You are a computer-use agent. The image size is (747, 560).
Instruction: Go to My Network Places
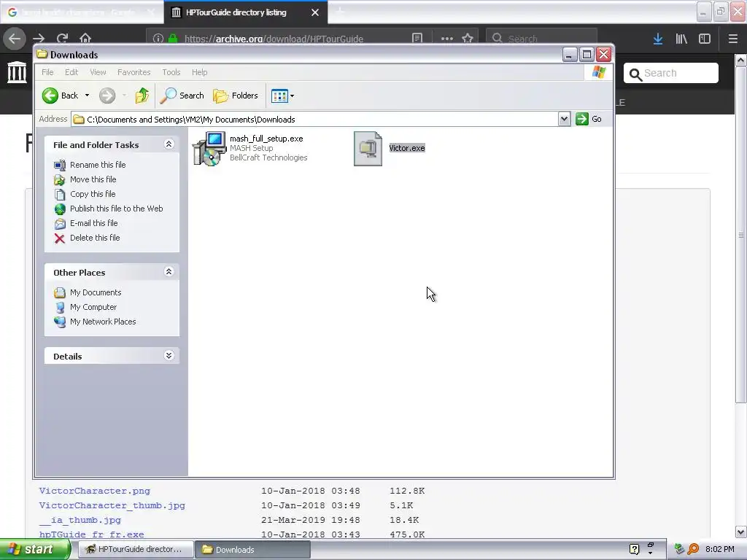(103, 322)
